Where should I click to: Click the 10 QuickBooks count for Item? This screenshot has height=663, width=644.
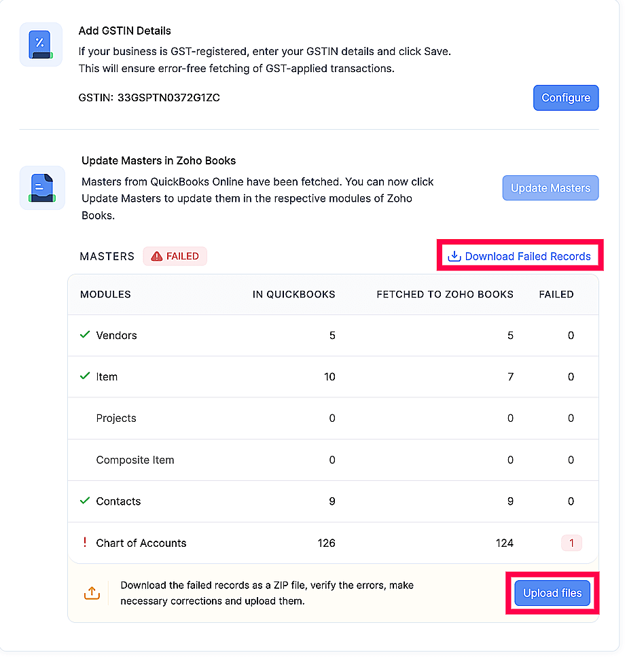click(x=329, y=377)
